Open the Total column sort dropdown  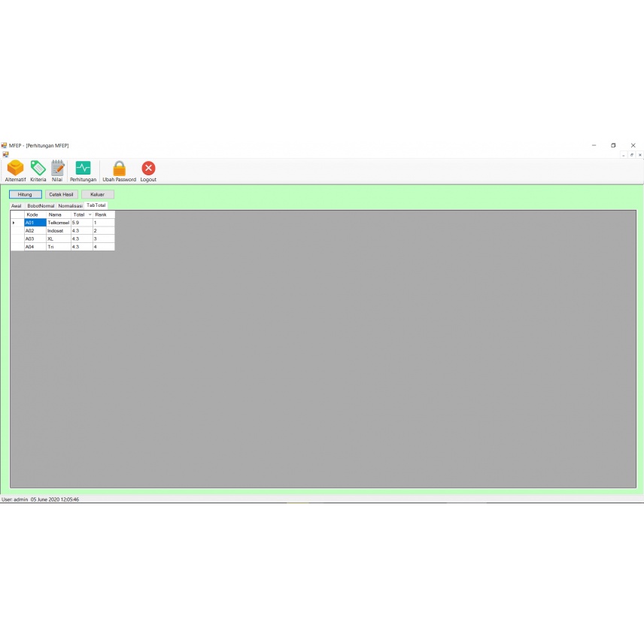90,214
